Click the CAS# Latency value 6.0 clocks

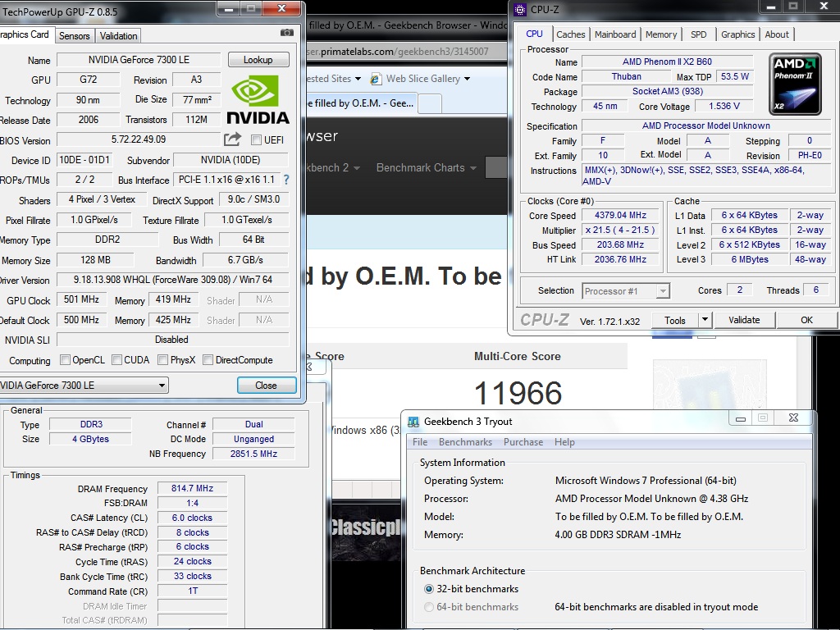(192, 518)
